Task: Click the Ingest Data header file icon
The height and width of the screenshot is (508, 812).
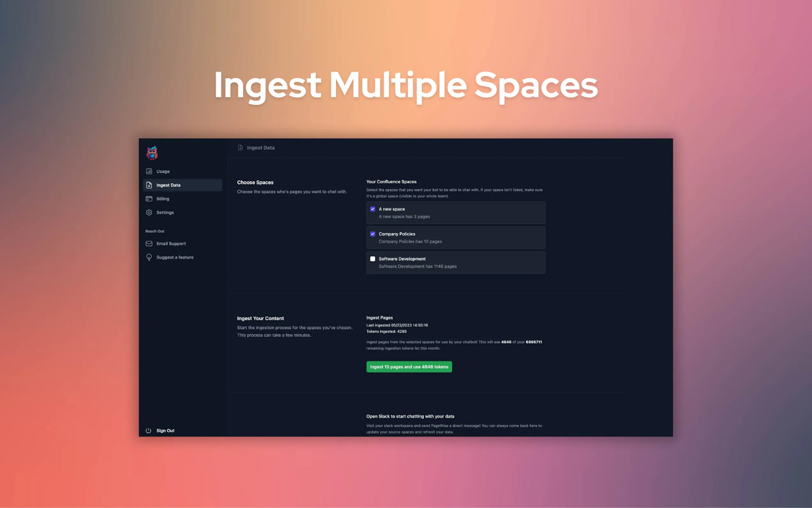Action: pyautogui.click(x=240, y=148)
